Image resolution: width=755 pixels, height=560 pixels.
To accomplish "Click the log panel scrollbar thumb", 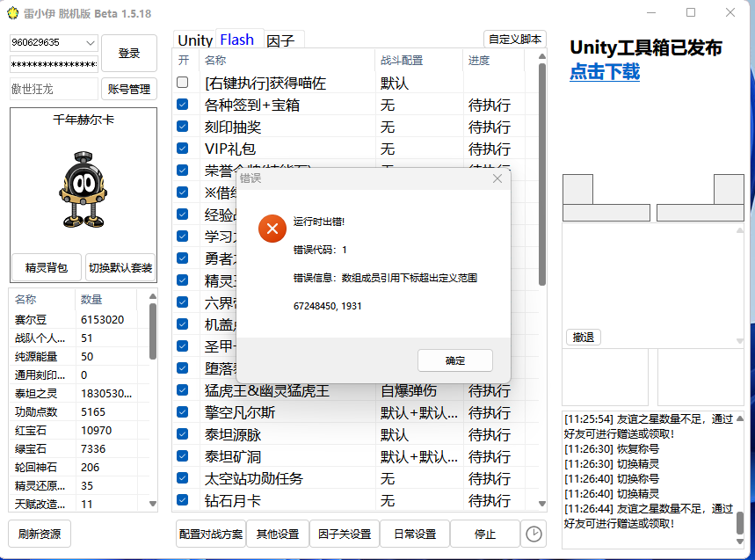I will coord(740,523).
